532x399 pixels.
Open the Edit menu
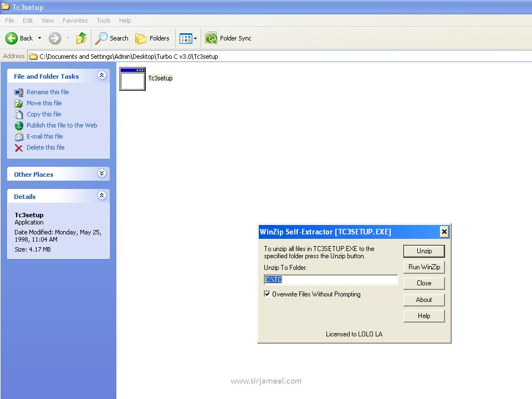28,21
